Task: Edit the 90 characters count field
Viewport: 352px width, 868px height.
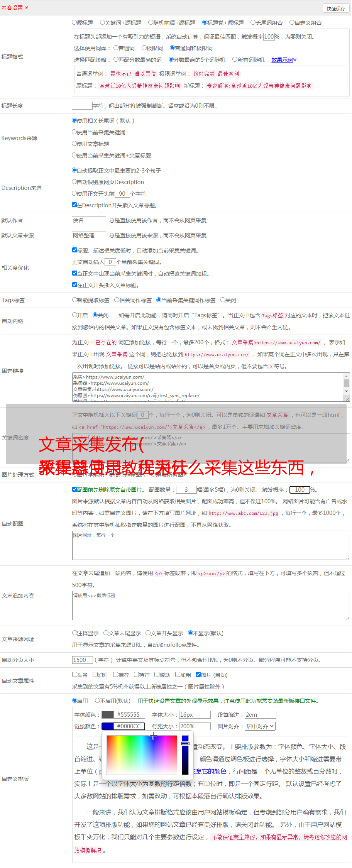Action: click(x=122, y=194)
